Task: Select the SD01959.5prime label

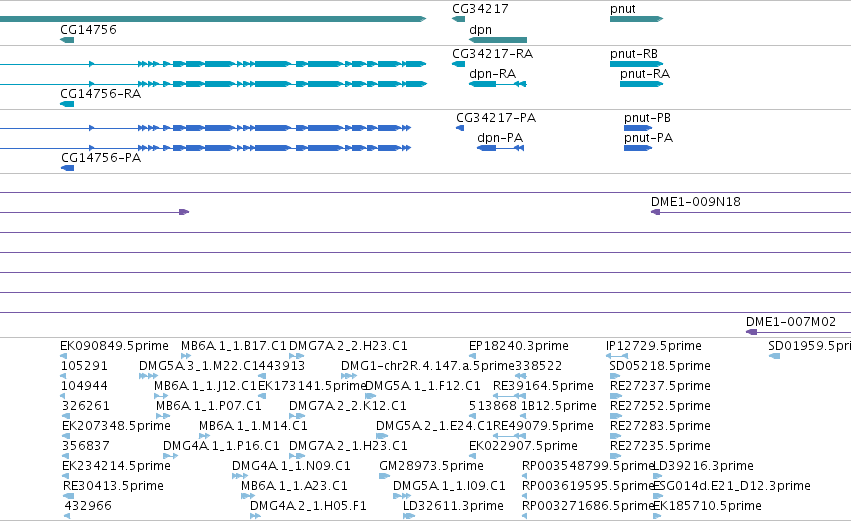Action: (x=809, y=346)
